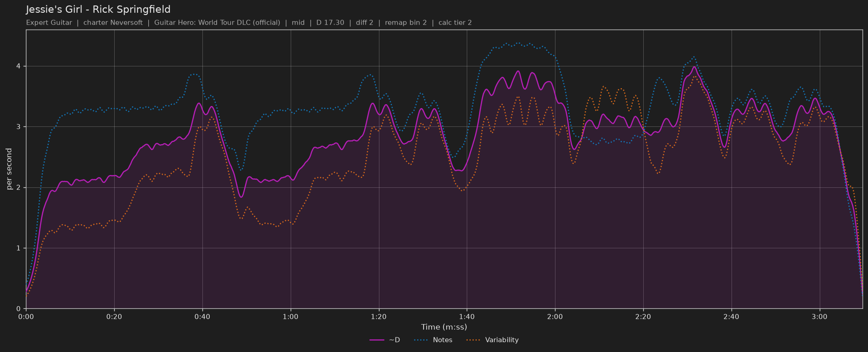The height and width of the screenshot is (352, 868).
Task: Click the "D 17.30" value in subtitle
Action: click(x=330, y=23)
